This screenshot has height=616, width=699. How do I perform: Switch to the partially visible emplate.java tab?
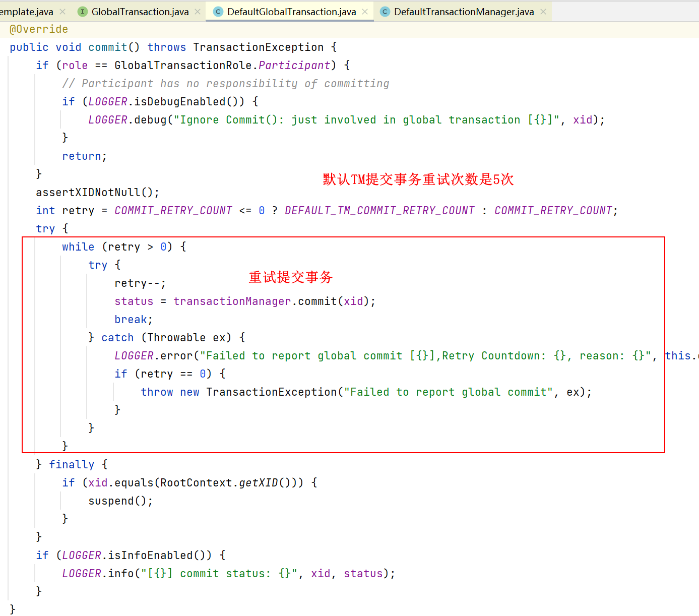click(x=27, y=12)
